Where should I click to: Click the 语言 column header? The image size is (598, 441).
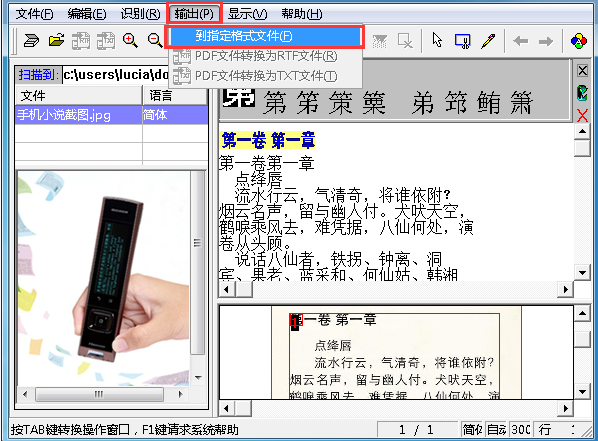click(175, 95)
